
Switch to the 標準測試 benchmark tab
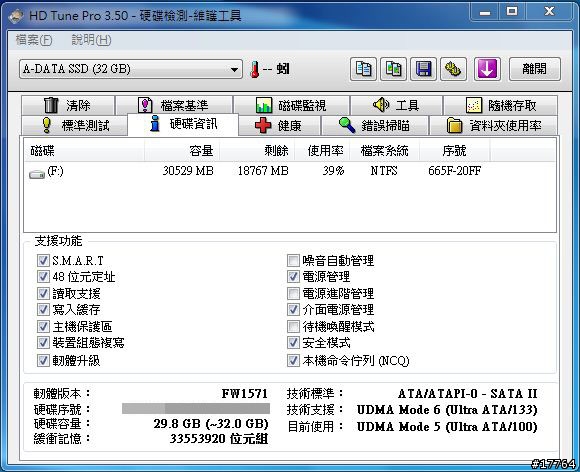pyautogui.click(x=75, y=125)
